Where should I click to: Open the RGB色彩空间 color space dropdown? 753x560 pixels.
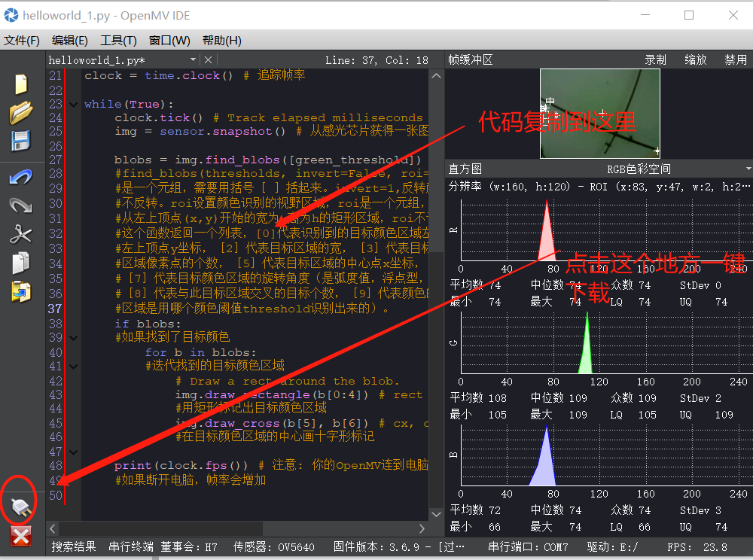[637, 167]
